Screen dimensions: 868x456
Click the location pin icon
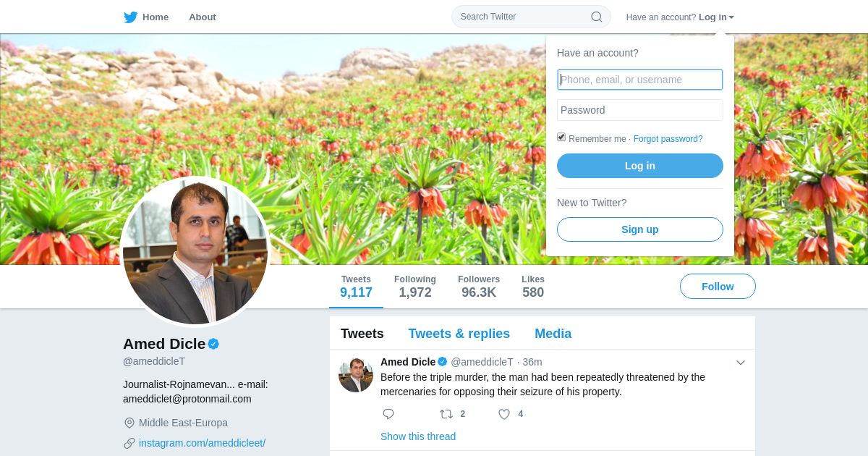click(129, 423)
